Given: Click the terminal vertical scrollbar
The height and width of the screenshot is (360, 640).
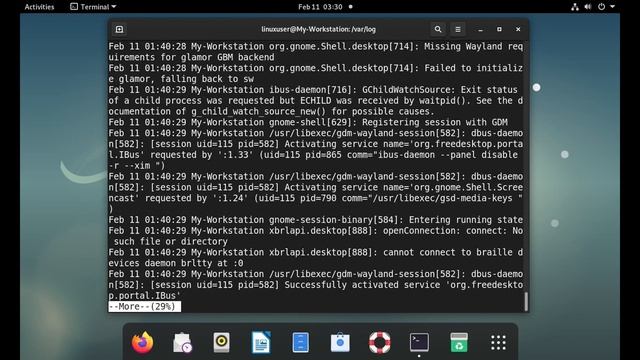Looking at the screenshot, I should 526,301.
